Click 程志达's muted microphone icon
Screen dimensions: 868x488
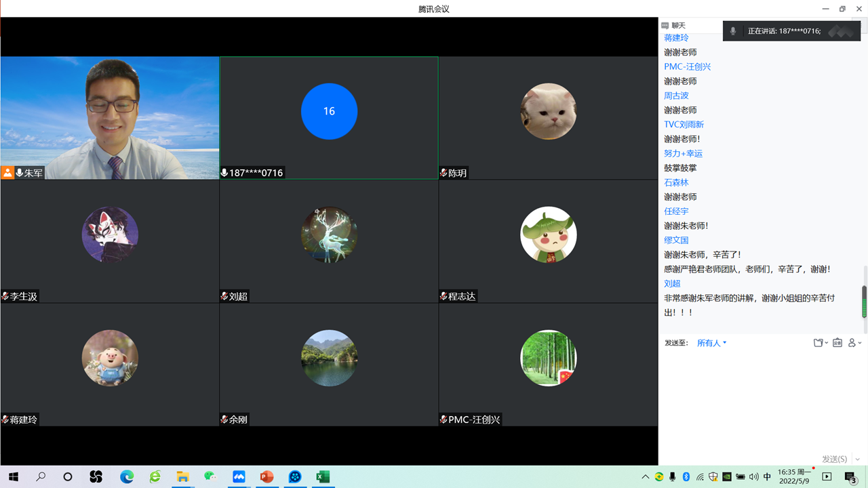pos(443,296)
